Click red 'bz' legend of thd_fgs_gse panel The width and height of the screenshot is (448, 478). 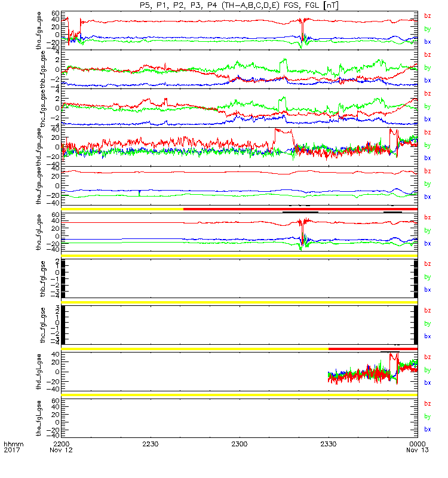click(428, 132)
